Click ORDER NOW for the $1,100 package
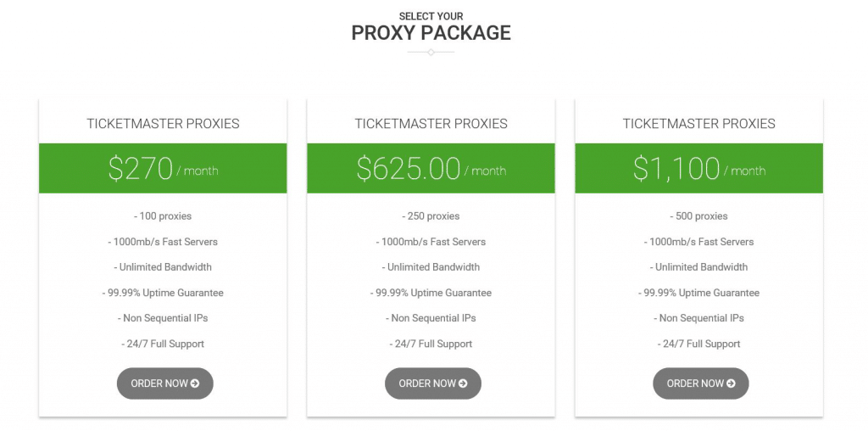This screenshot has height=431, width=868. coord(701,383)
